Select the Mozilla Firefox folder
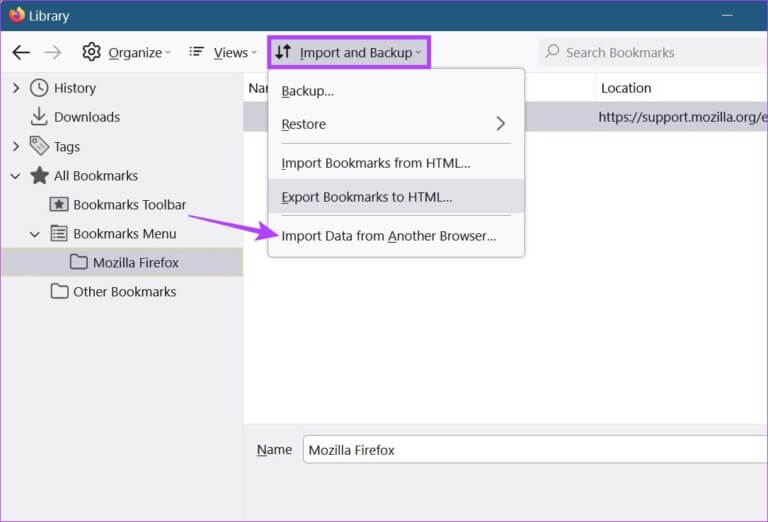 tap(124, 263)
